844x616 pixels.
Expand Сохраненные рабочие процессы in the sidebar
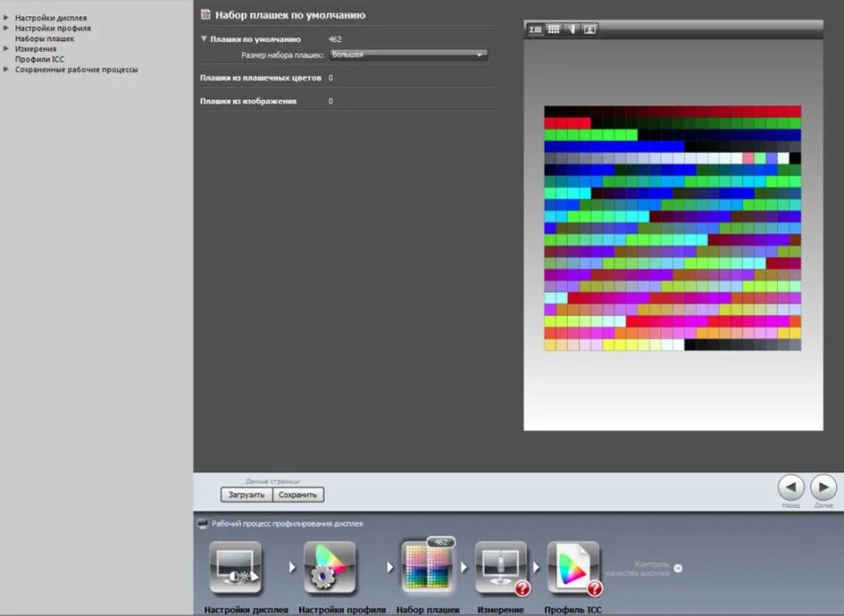pyautogui.click(x=6, y=69)
